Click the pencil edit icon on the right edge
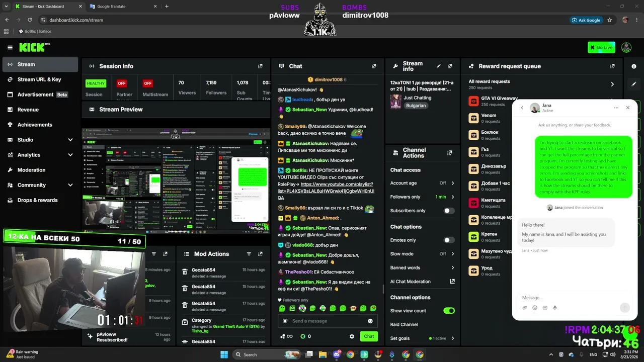 [633, 84]
